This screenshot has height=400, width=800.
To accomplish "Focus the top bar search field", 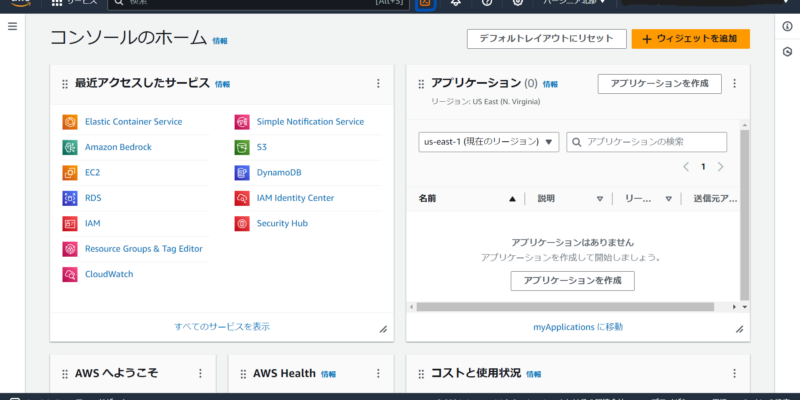I will 258,3.
